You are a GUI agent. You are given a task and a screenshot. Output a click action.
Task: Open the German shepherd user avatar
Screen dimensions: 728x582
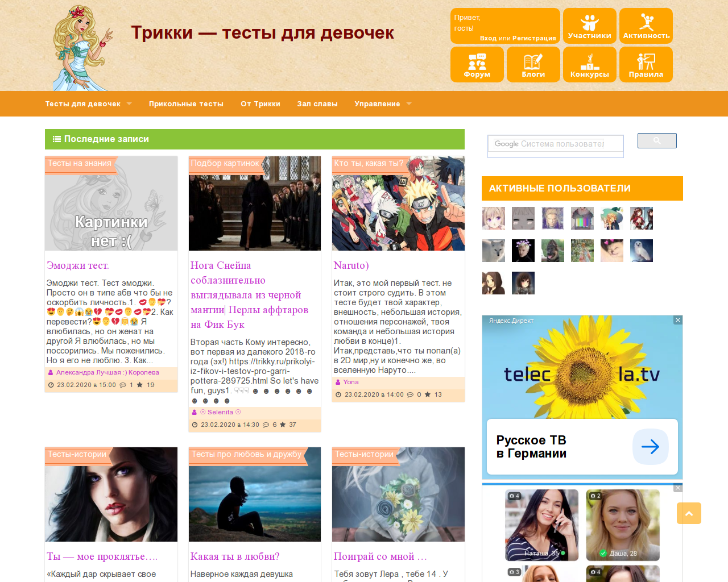pyautogui.click(x=553, y=251)
